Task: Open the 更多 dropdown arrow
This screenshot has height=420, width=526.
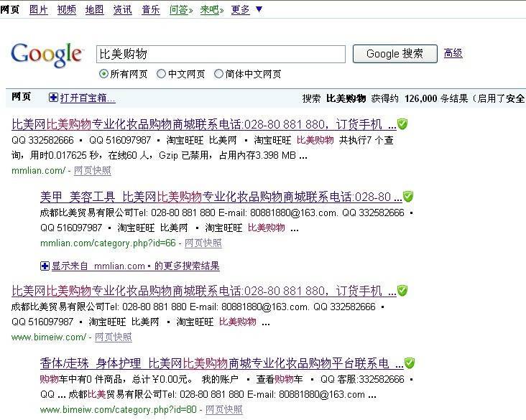Action: (259, 9)
